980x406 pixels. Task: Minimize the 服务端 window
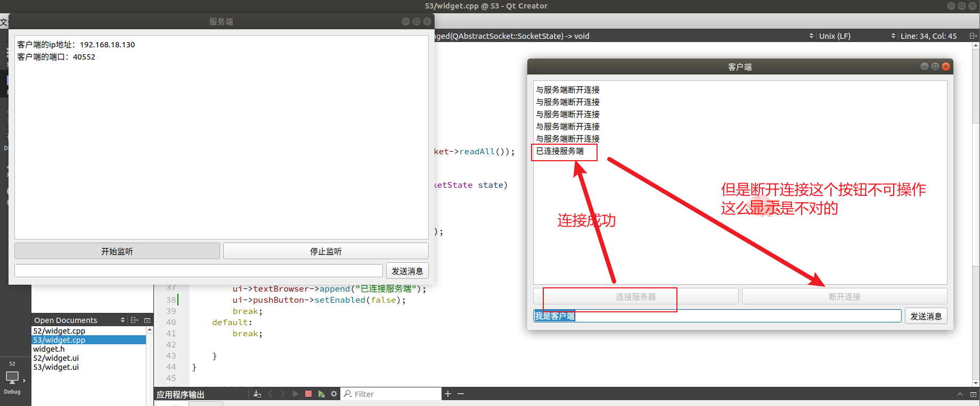[x=406, y=21]
